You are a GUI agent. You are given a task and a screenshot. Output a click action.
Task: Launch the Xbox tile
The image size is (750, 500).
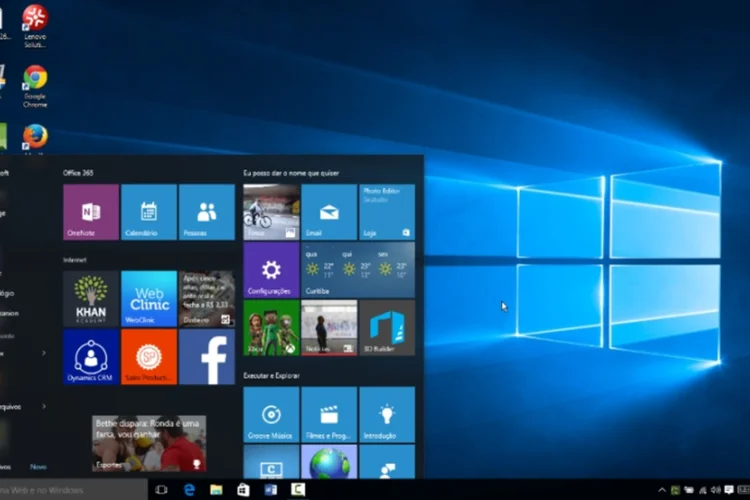271,328
